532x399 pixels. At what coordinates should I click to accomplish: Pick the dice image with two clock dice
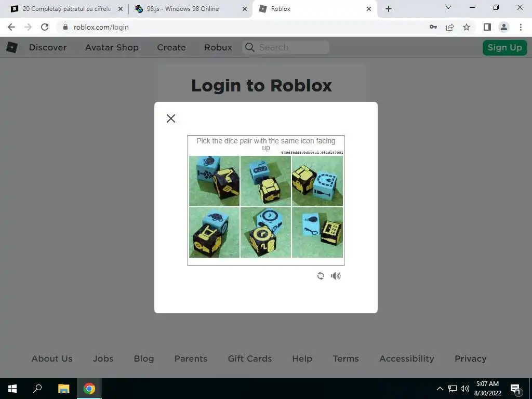click(265, 232)
